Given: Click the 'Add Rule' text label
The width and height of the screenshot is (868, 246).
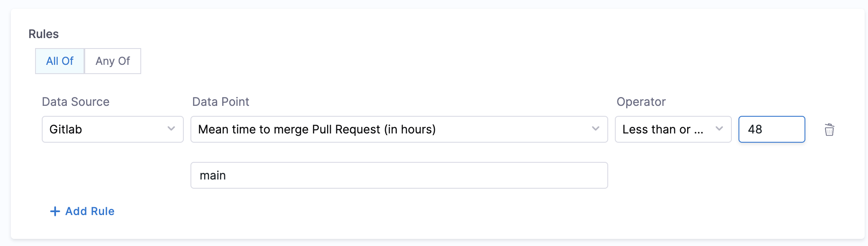Looking at the screenshot, I should [x=90, y=211].
